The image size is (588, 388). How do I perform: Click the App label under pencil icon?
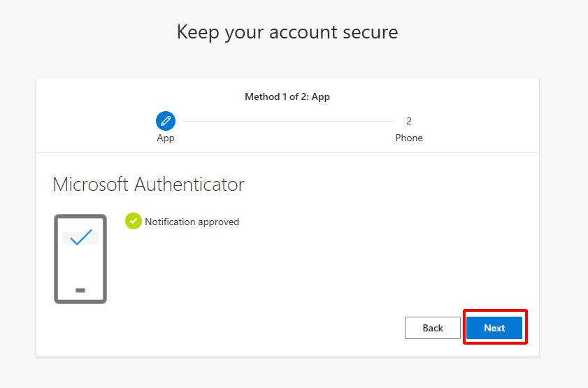[x=166, y=138]
